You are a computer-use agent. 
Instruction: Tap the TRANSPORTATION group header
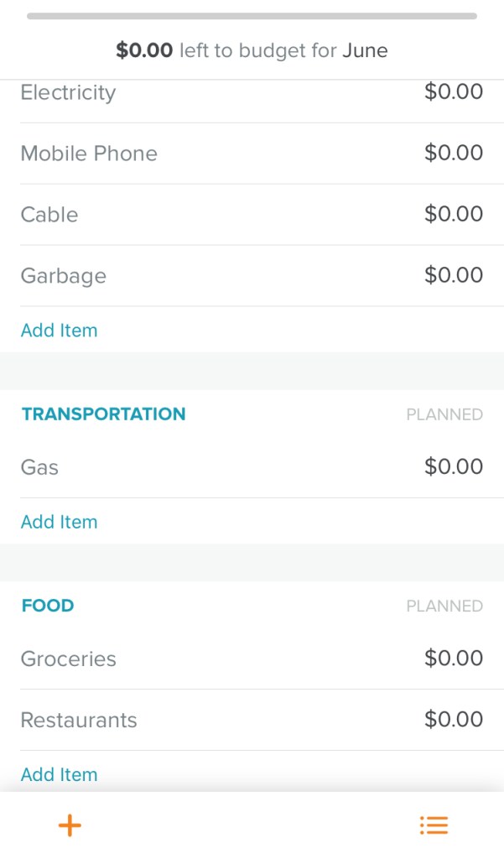coord(103,414)
